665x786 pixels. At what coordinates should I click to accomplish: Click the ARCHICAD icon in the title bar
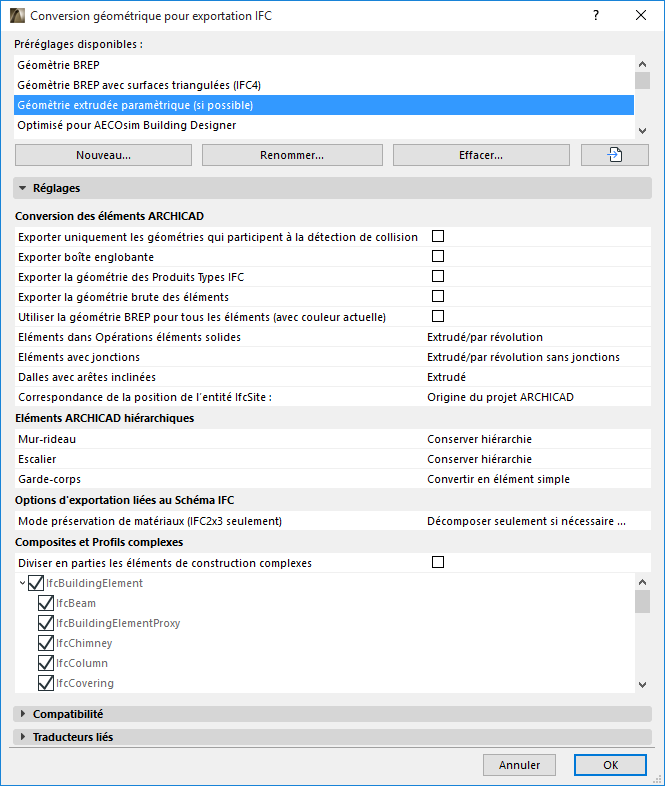16,16
